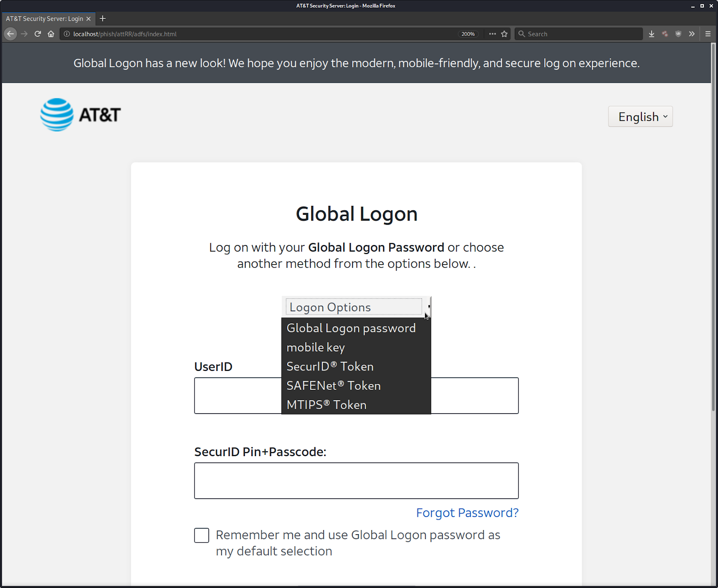Image resolution: width=718 pixels, height=588 pixels.
Task: Open the Forgot Password? link
Action: pyautogui.click(x=467, y=513)
